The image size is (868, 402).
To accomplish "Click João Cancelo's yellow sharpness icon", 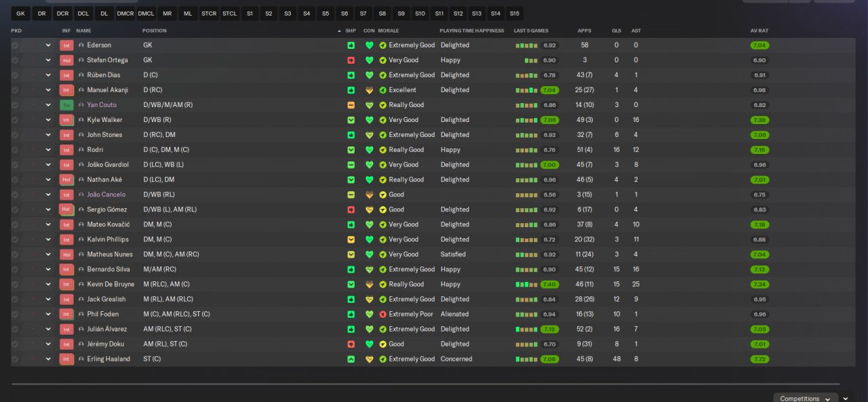I will (351, 195).
